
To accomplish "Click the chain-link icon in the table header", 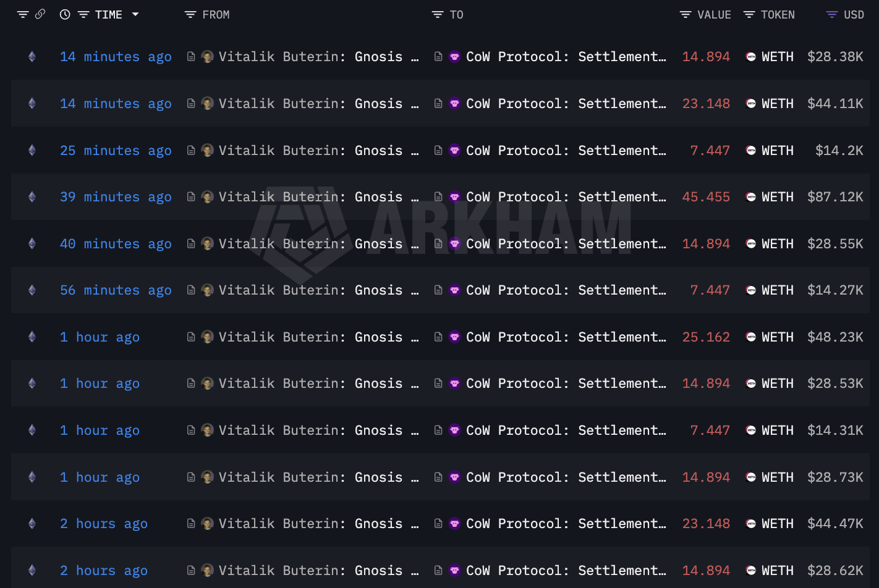I will pos(40,14).
